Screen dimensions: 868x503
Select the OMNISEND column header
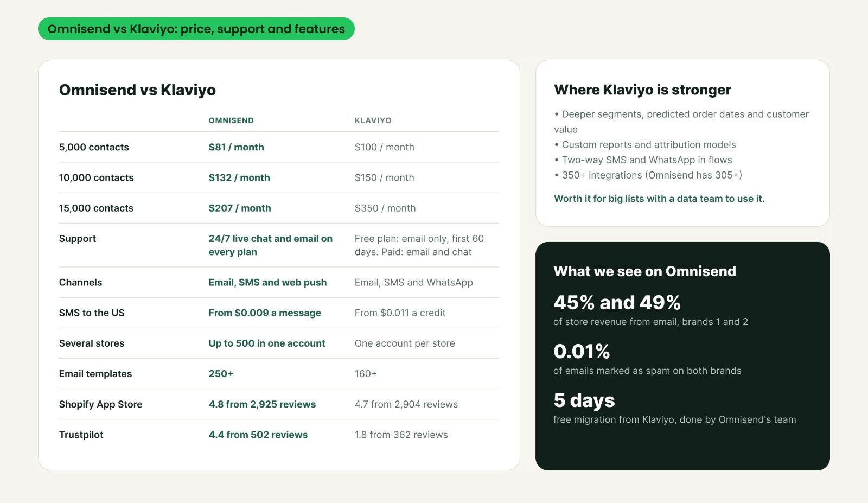point(231,120)
